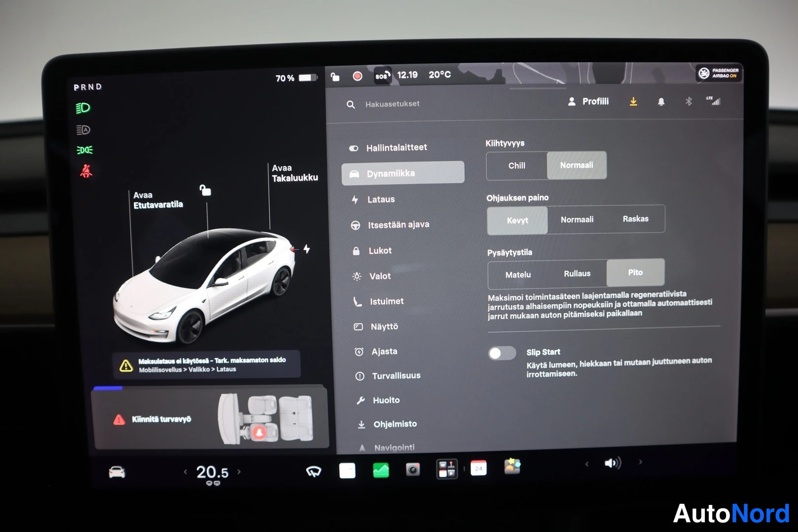
Task: Tap the LTE signal strength icon
Action: pyautogui.click(x=713, y=100)
